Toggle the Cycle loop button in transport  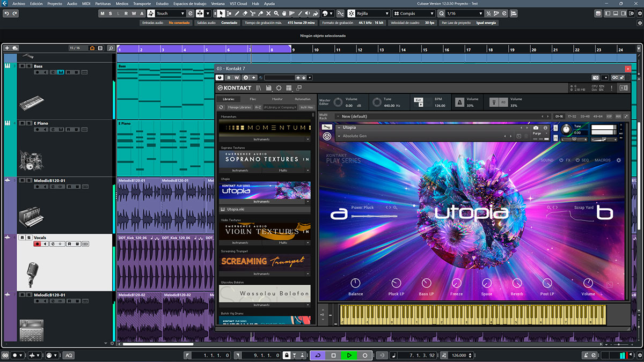317,355
